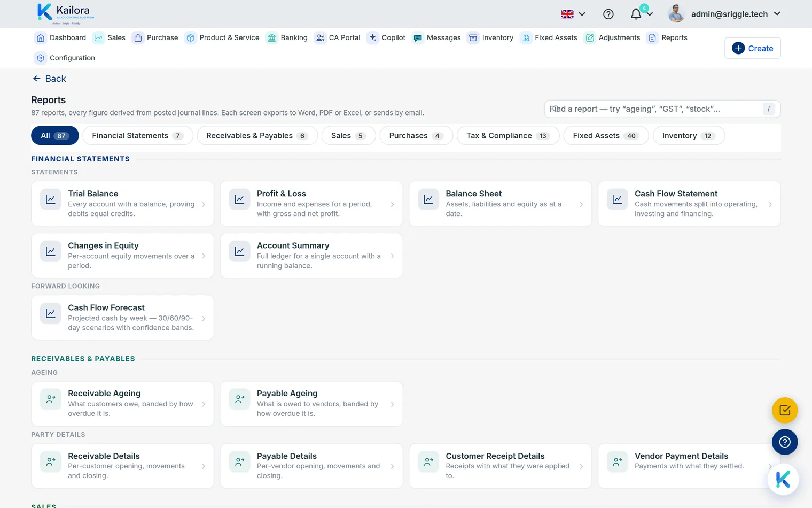Viewport: 812px width, 508px height.
Task: Open the CA Portal menu
Action: (338, 37)
